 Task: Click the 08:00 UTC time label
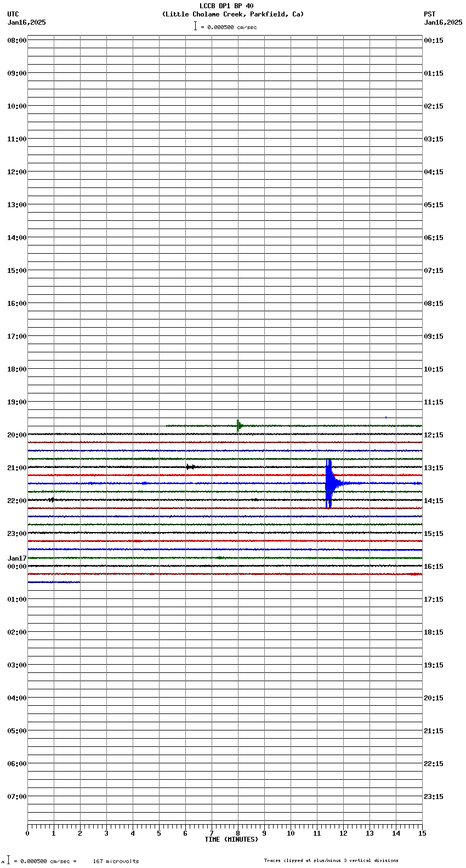click(x=16, y=41)
